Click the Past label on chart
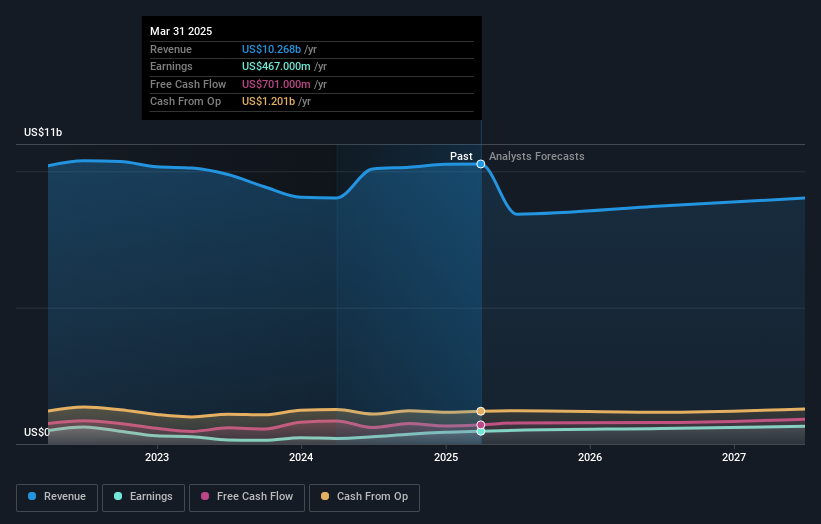Viewport: 821px width, 524px height. coord(461,157)
